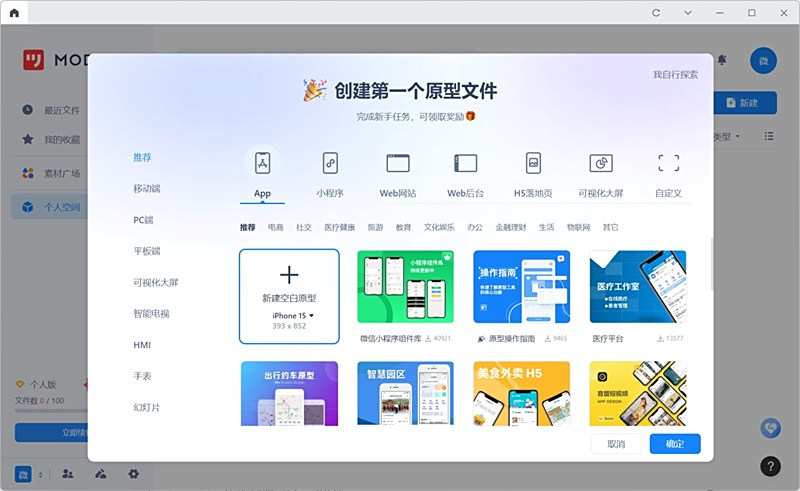Image resolution: width=800 pixels, height=491 pixels.
Task: Pick the Web后台 type icon
Action: (465, 163)
